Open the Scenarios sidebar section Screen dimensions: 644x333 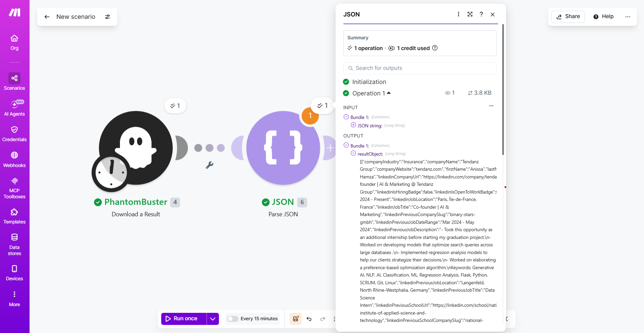[x=14, y=82]
